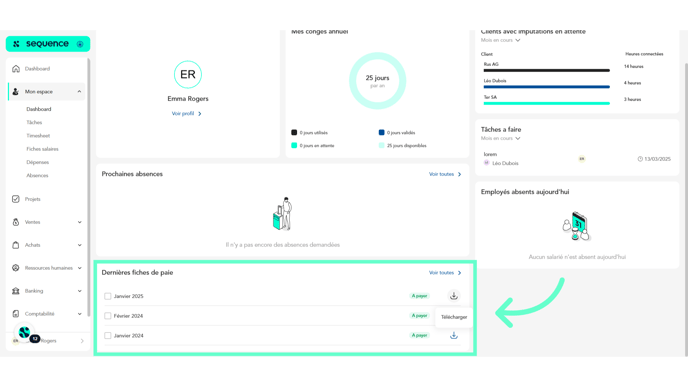Click the person icon beside Mon espace
688x387 pixels.
tap(16, 91)
